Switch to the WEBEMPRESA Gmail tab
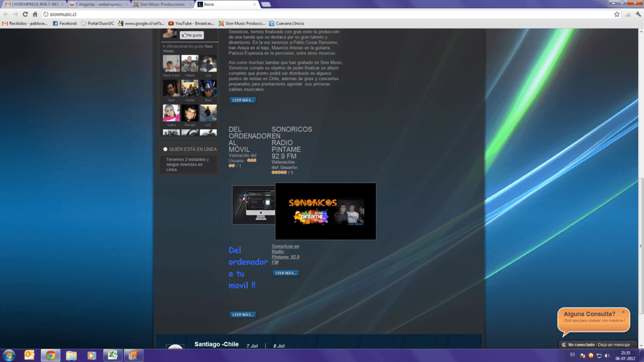Image resolution: width=644 pixels, height=362 pixels. coord(34,4)
